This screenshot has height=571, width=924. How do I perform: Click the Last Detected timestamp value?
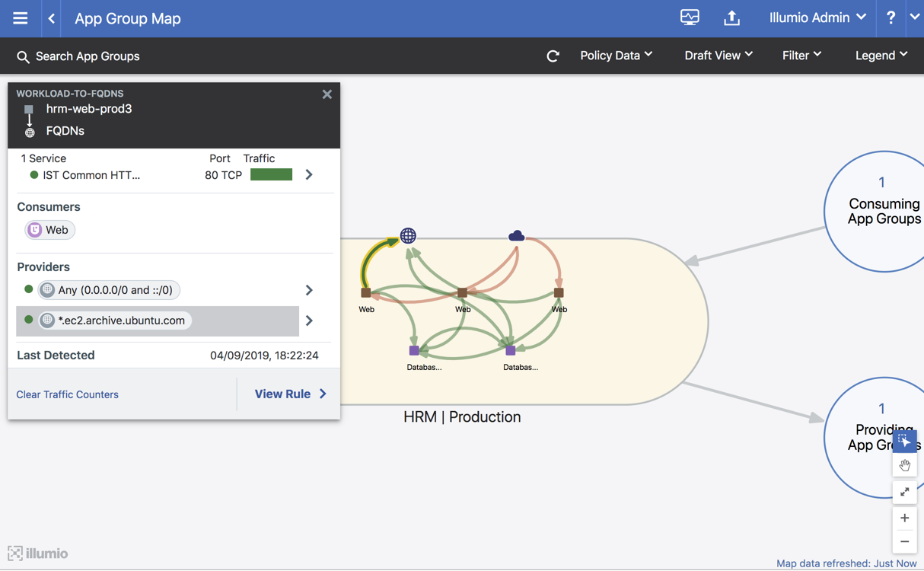click(264, 356)
